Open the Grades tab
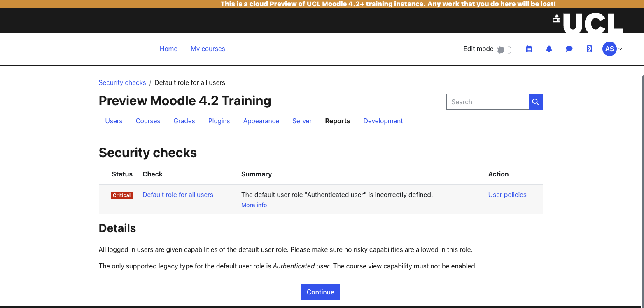 (184, 121)
